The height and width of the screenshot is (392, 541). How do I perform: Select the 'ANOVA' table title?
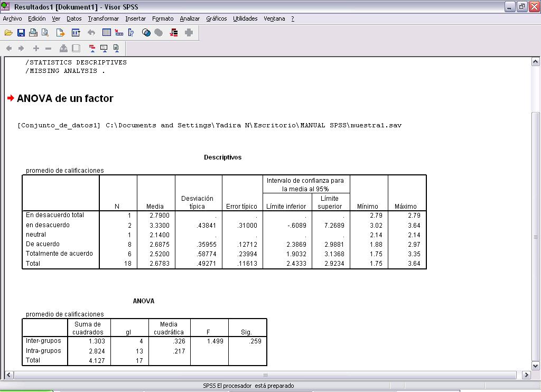coord(144,301)
